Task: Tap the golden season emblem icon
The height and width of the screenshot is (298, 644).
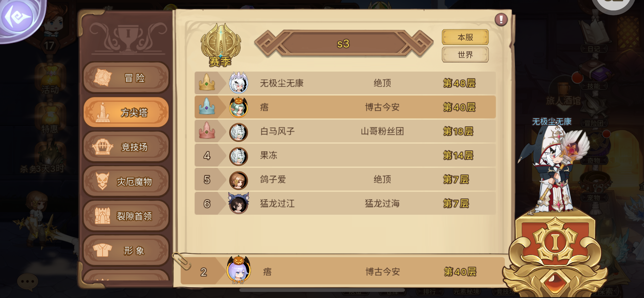Action: tap(221, 45)
